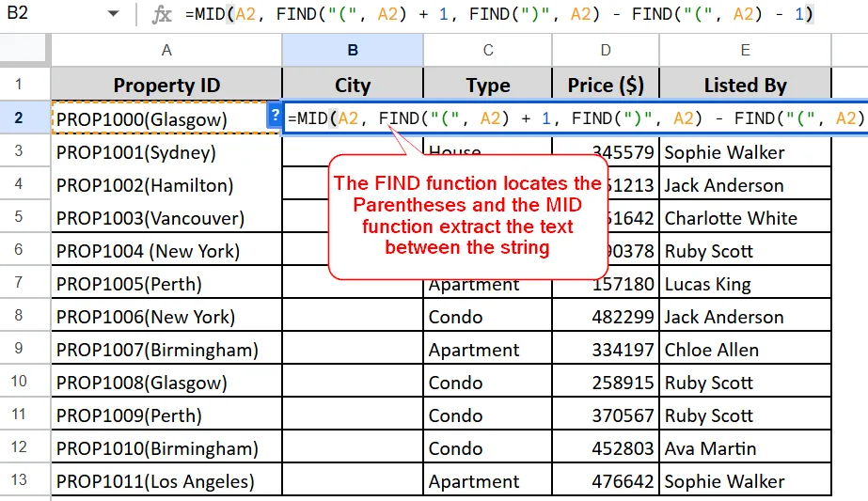Click the blue formula help question mark

tap(275, 117)
